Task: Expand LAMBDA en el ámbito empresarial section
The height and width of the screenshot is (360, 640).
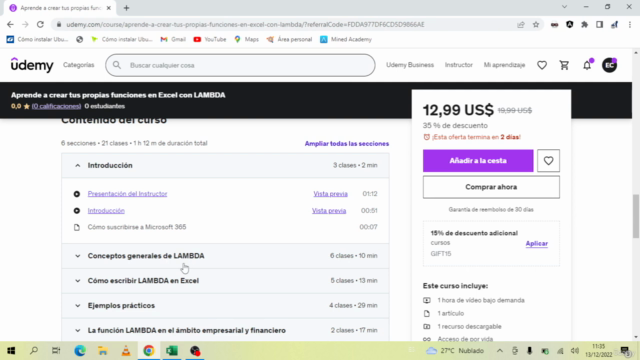Action: coord(225,330)
